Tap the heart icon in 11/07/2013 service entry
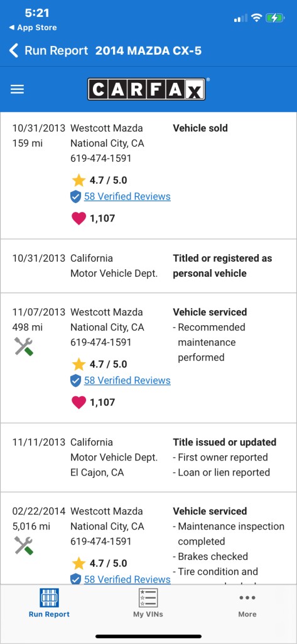The image size is (297, 644). 78,402
